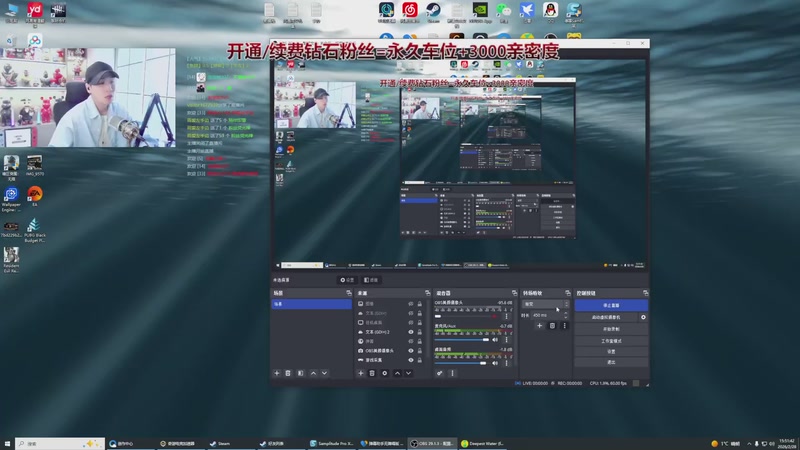The image size is (800, 450).
Task: Toggle visibility of bottom 游戏采集 source
Action: pos(411,360)
